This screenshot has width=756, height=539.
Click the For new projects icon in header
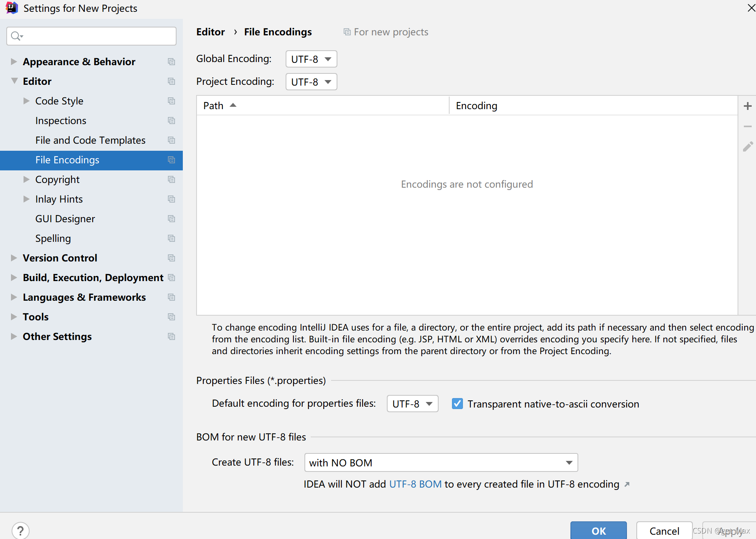point(347,32)
